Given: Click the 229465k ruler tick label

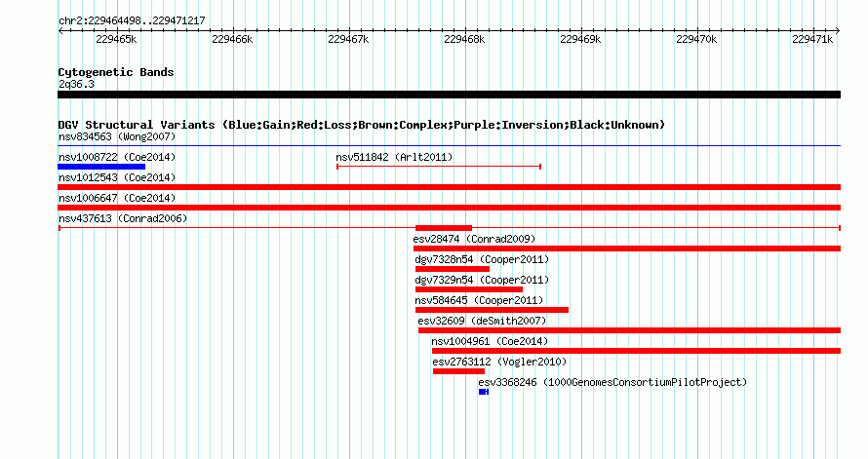Looking at the screenshot, I should (116, 39).
